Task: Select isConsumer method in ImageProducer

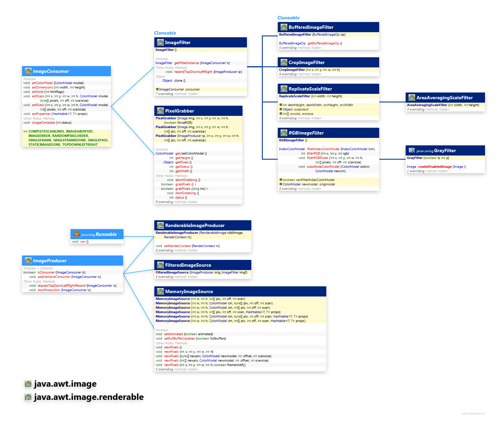Action: [x=46, y=272]
